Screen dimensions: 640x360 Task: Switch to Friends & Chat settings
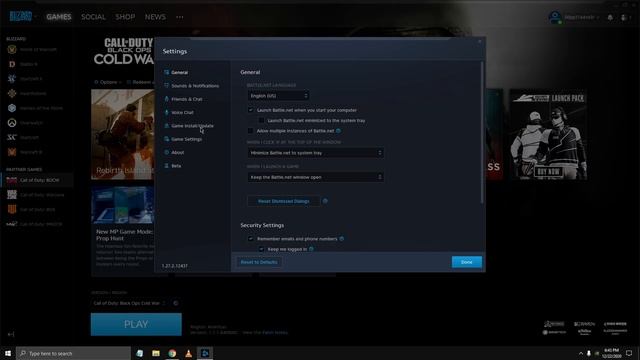pyautogui.click(x=187, y=99)
